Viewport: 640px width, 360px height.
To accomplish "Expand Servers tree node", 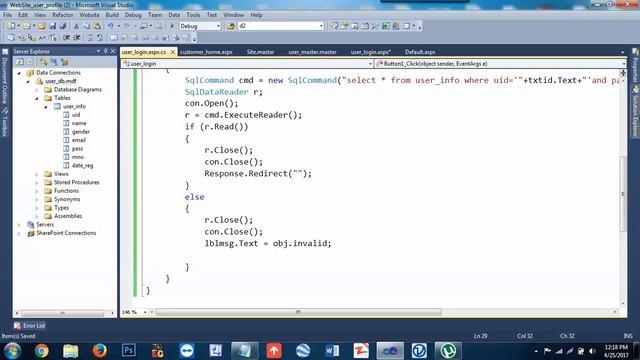I will 19,225.
